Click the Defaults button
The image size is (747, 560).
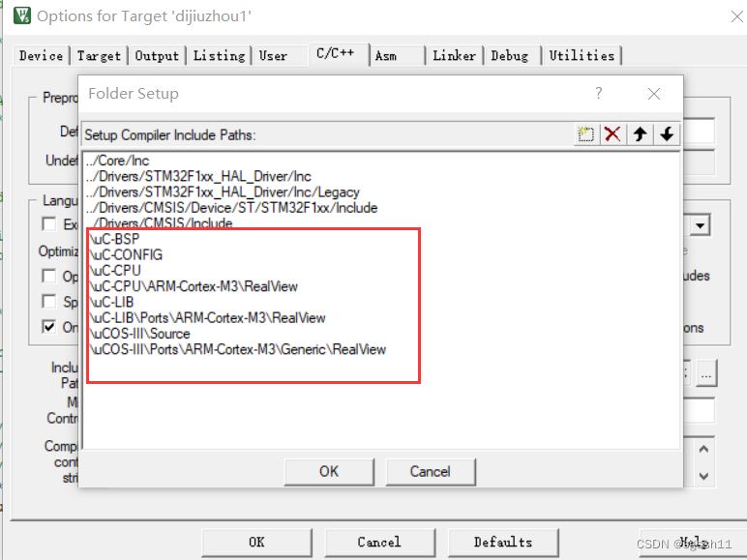503,542
